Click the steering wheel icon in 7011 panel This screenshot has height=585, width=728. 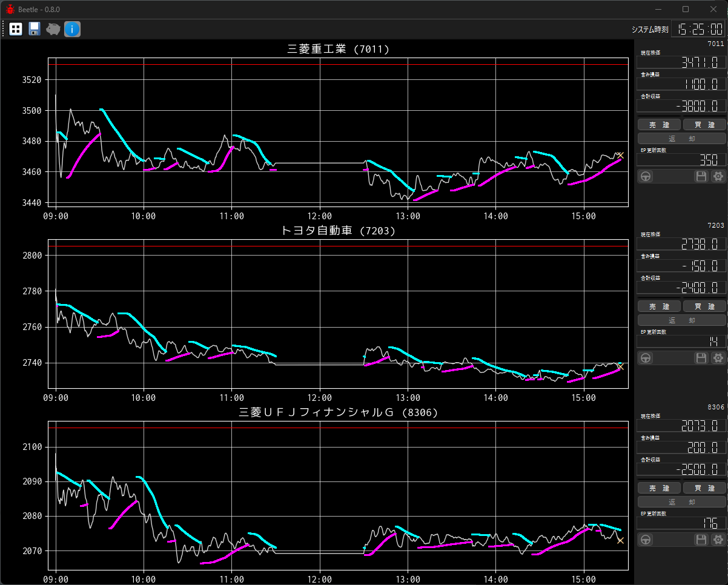(646, 176)
